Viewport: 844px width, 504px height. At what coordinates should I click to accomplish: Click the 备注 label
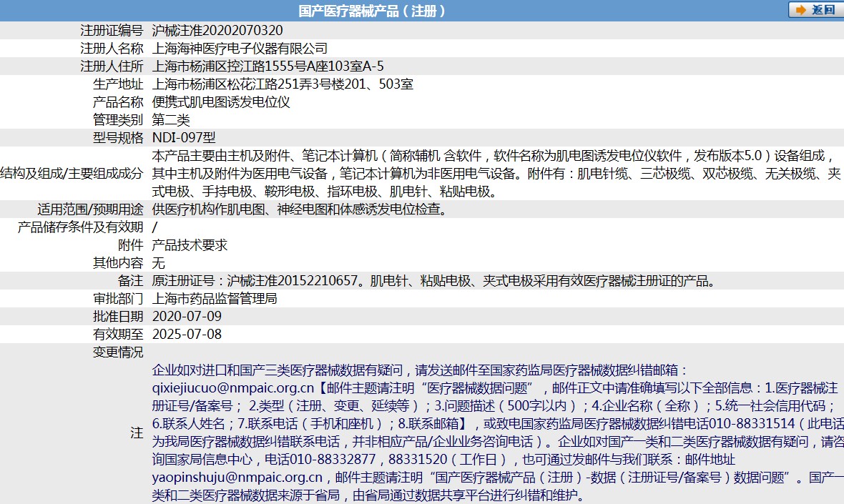coord(131,280)
